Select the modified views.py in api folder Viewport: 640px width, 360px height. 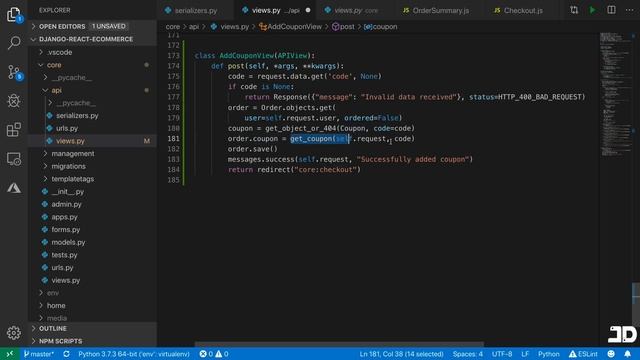point(92,141)
